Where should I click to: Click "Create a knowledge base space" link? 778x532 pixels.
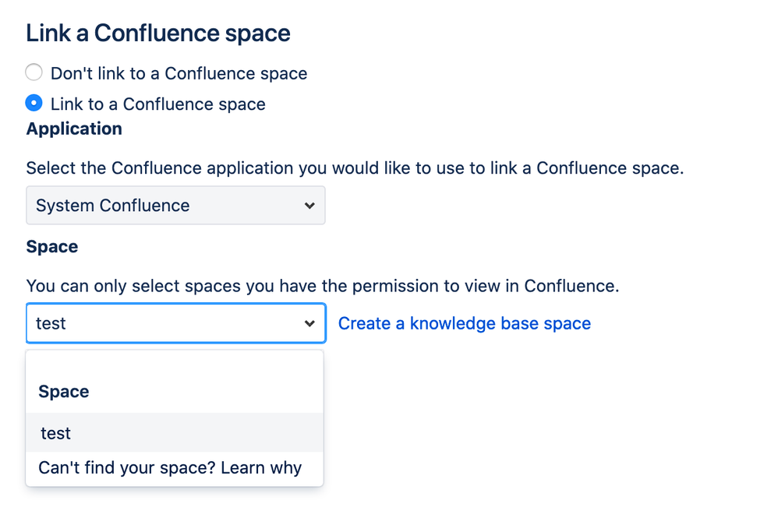(464, 323)
